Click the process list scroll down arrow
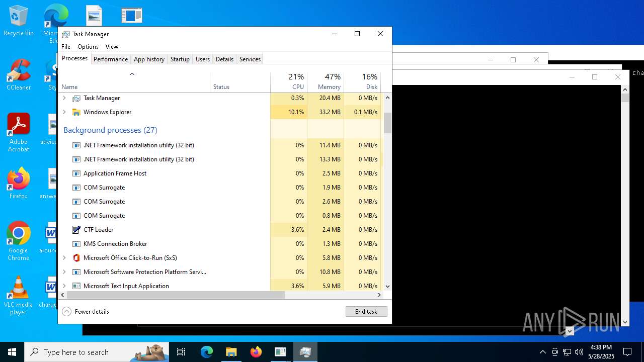This screenshot has height=362, width=644. [387, 286]
